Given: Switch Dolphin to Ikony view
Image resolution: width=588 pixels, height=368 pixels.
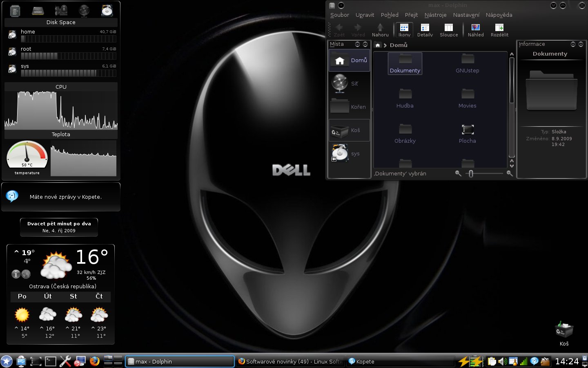Looking at the screenshot, I should tap(404, 30).
